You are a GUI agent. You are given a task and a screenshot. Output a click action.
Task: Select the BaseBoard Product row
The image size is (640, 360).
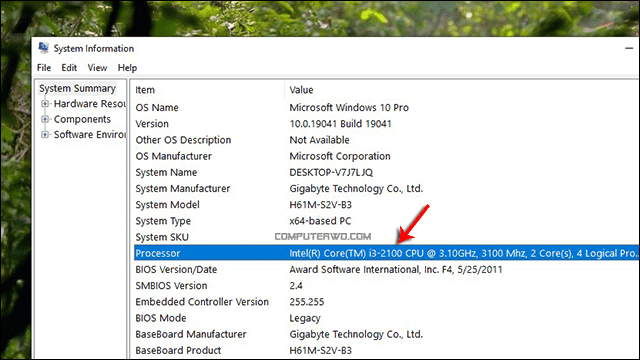click(387, 350)
